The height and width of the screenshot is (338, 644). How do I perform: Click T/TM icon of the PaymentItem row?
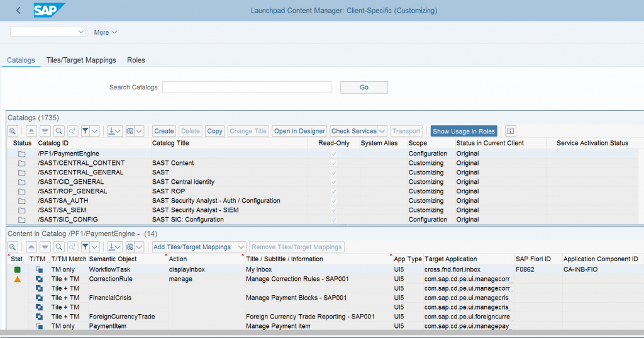39,326
